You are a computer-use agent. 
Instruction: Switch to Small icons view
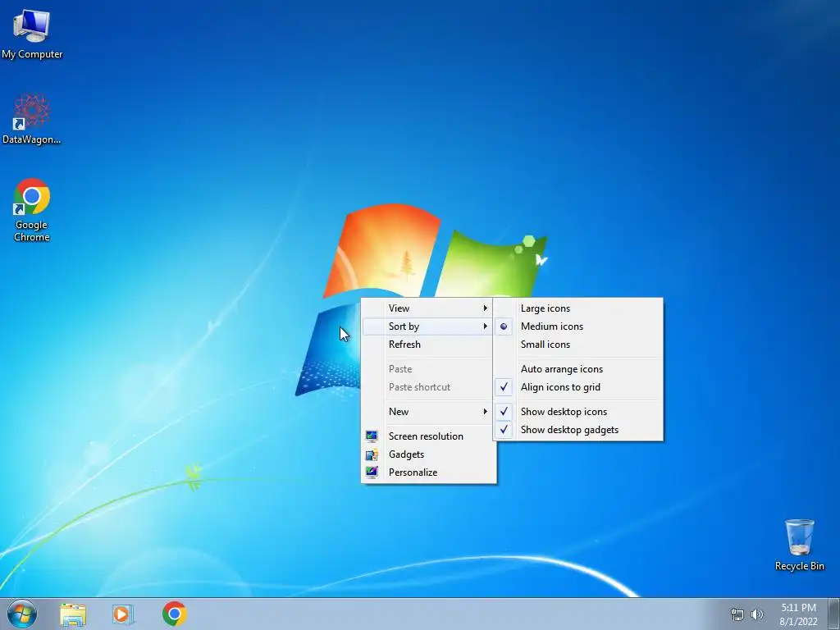[578, 345]
